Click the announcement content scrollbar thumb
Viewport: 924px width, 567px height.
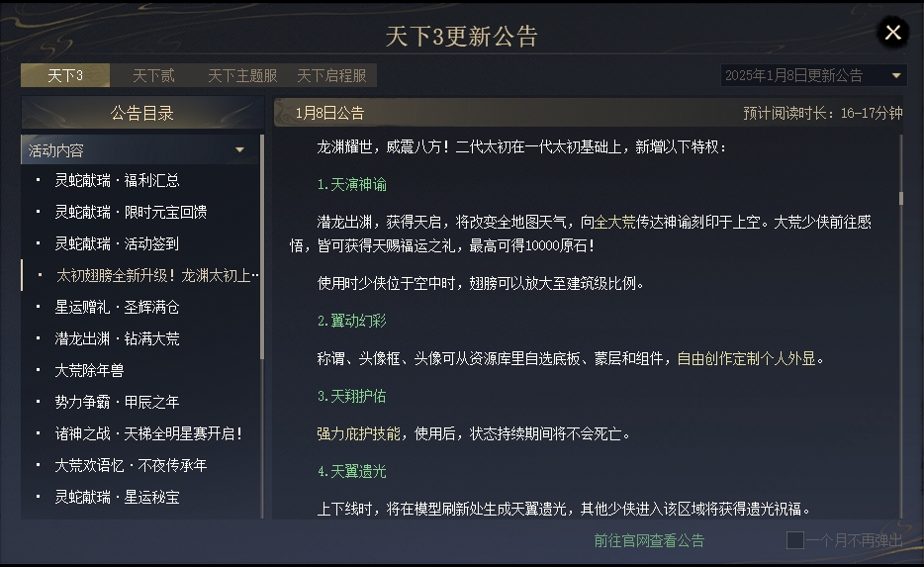pos(900,198)
